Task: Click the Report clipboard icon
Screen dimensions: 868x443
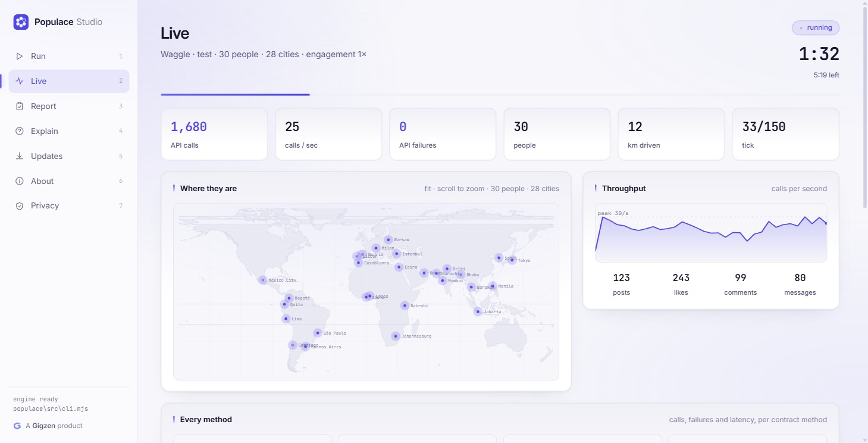Action: click(20, 106)
